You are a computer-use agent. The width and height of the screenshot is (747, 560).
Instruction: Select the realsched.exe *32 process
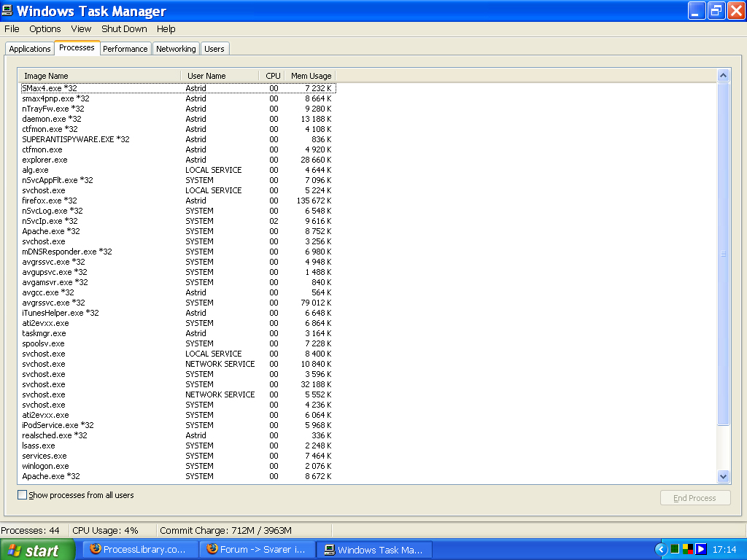(178, 435)
